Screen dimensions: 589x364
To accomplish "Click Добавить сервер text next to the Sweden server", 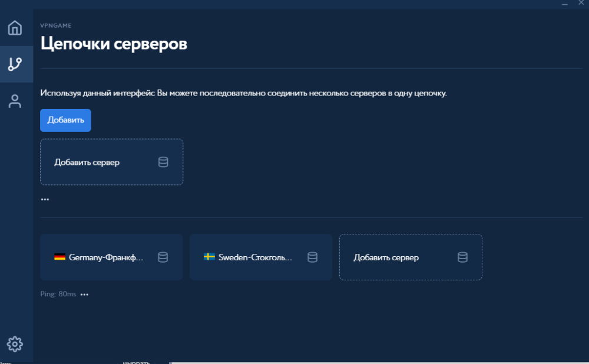I will point(386,257).
